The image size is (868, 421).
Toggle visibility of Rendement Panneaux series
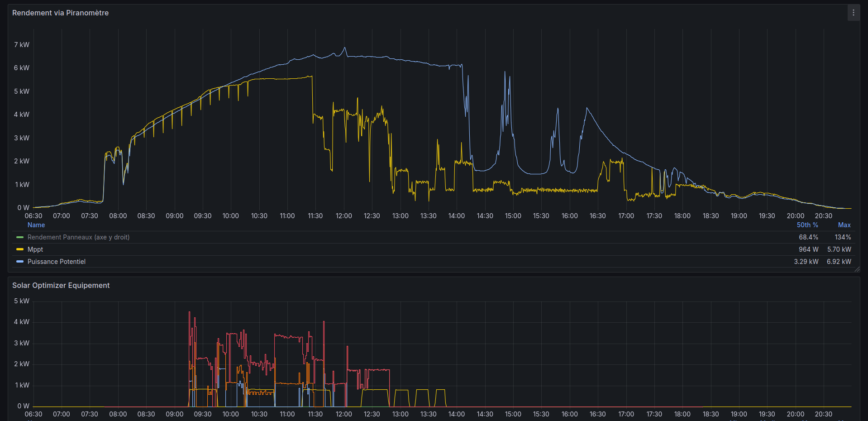[x=78, y=237]
